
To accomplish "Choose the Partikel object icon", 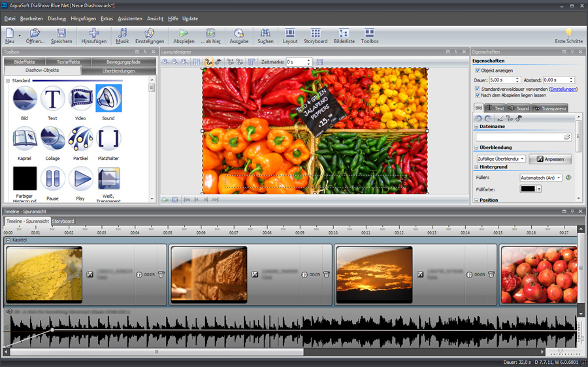I will (80, 139).
